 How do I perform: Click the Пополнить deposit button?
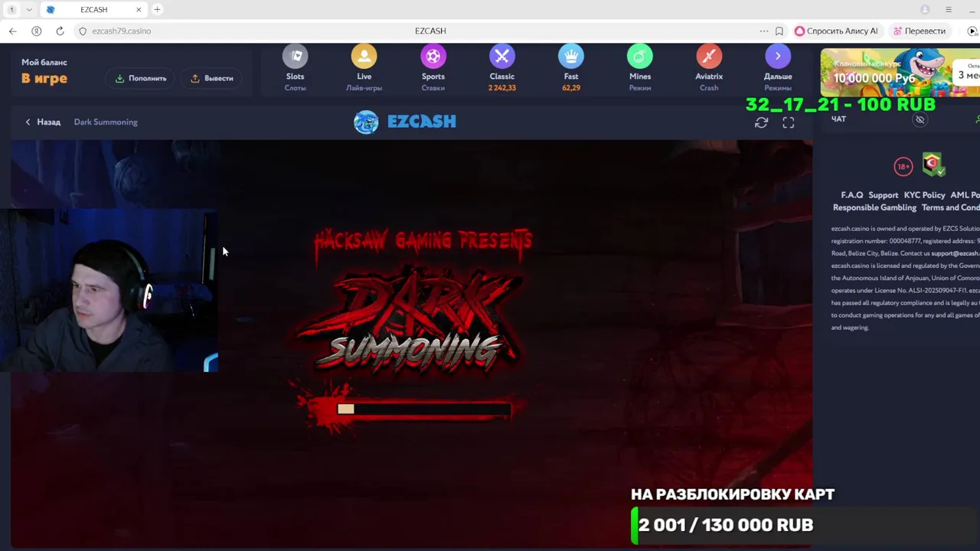coord(141,78)
